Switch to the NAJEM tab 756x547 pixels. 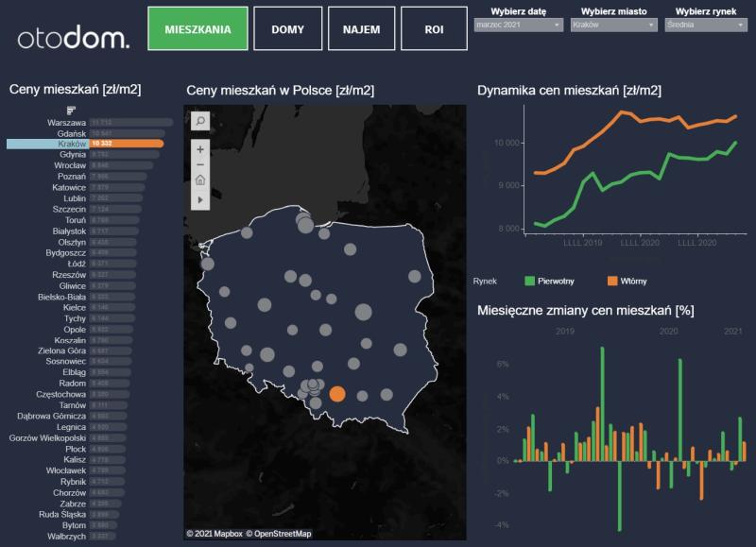(x=361, y=29)
